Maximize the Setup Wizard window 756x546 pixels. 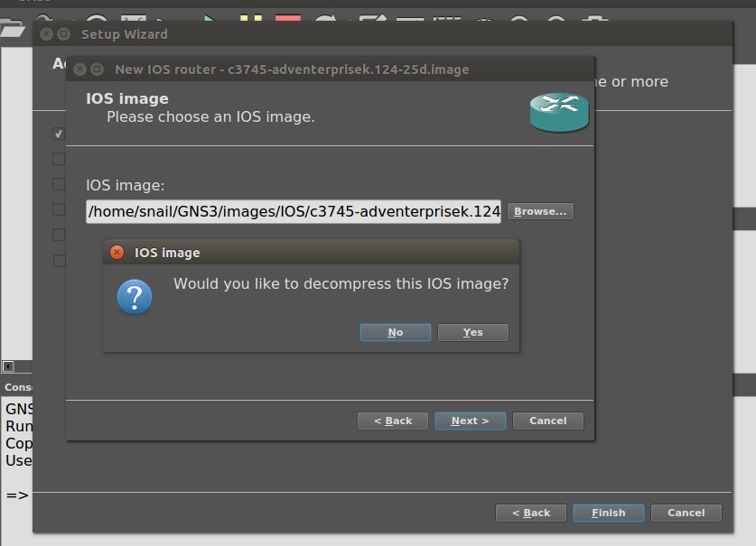tap(63, 34)
